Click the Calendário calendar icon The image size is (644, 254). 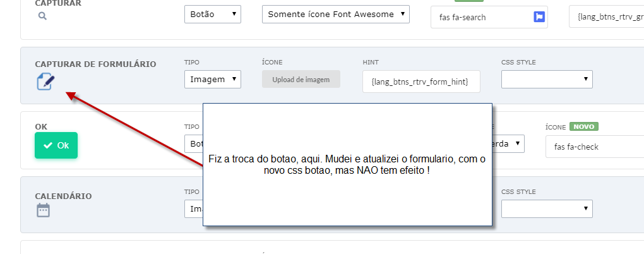click(43, 210)
